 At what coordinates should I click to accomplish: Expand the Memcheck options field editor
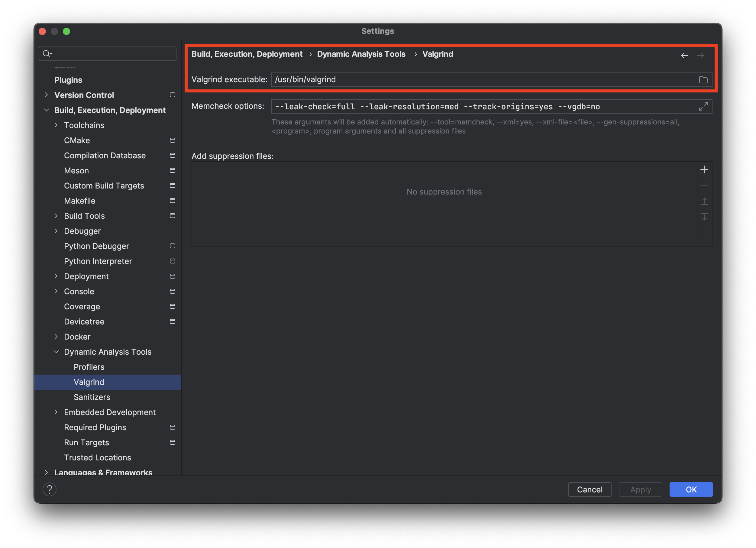click(703, 106)
